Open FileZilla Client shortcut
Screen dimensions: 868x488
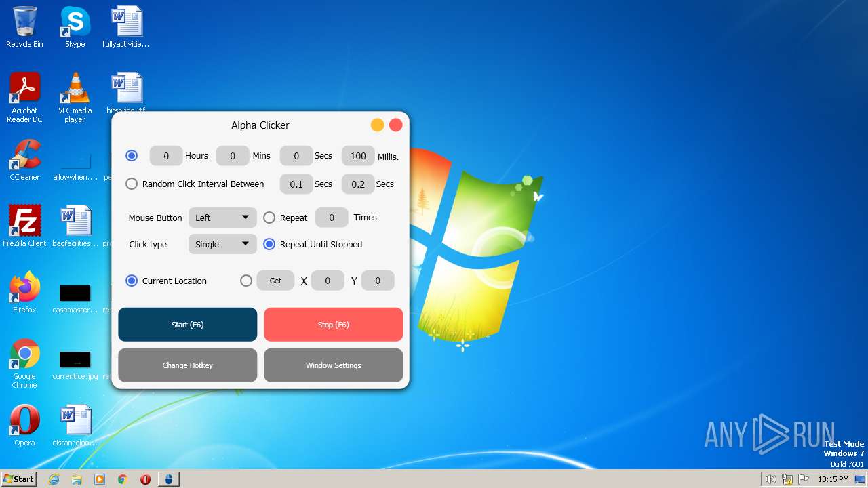(x=24, y=226)
